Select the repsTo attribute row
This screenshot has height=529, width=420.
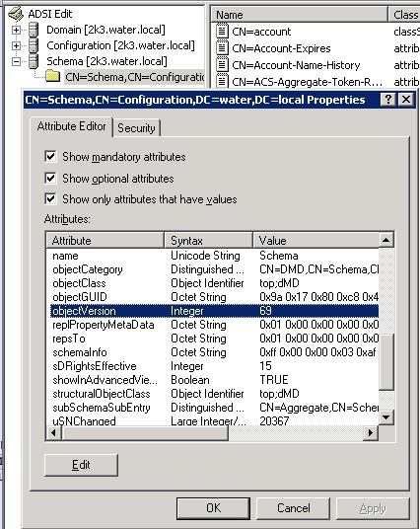click(x=214, y=339)
